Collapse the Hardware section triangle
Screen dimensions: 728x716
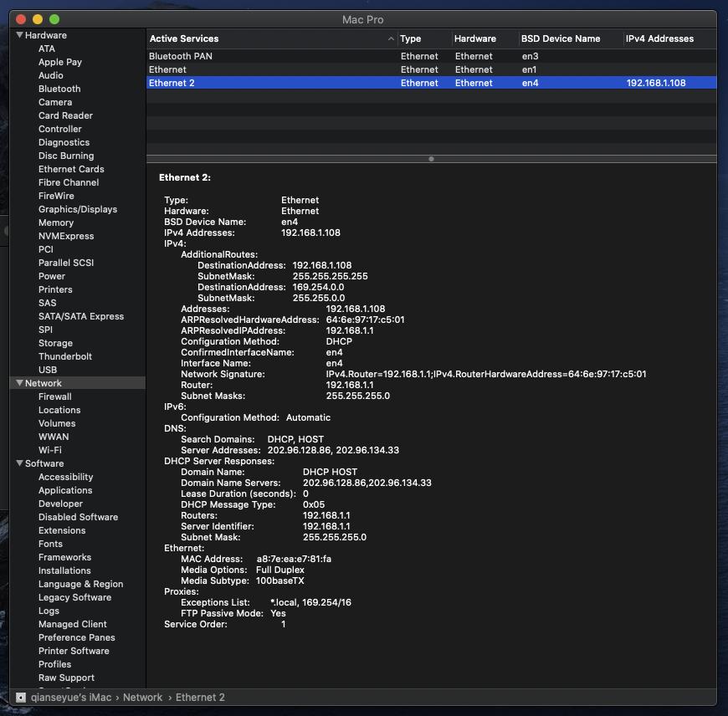click(19, 35)
